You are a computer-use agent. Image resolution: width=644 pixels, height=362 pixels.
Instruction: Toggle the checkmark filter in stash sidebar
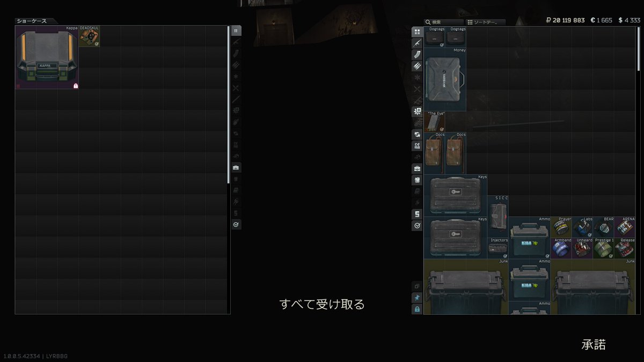(417, 226)
